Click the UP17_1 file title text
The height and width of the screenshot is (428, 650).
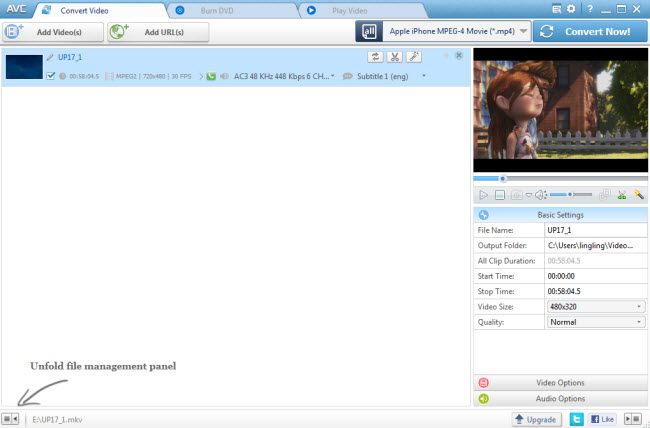click(x=70, y=57)
